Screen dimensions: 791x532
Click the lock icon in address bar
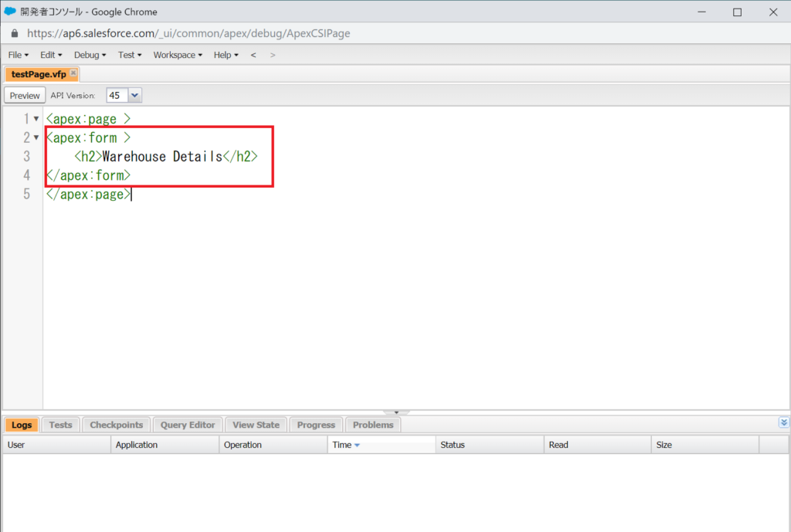tap(14, 34)
